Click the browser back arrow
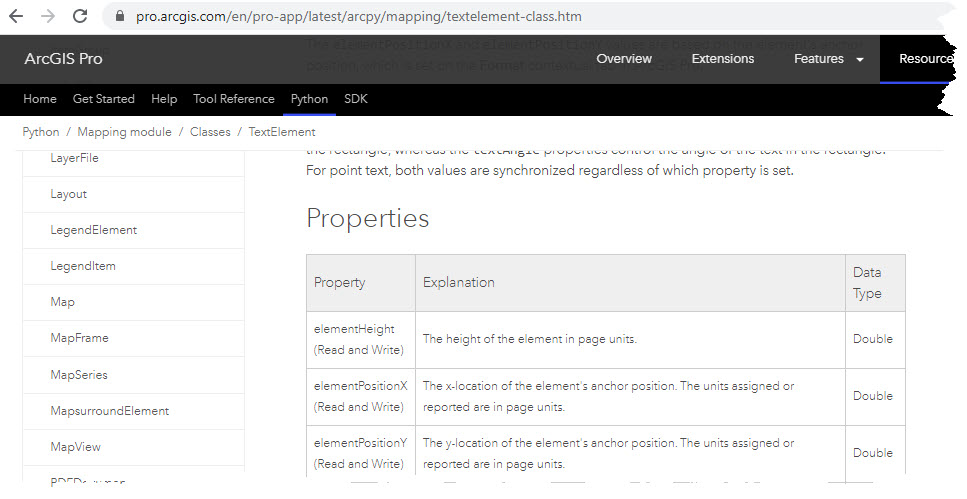The image size is (967, 499). [16, 17]
